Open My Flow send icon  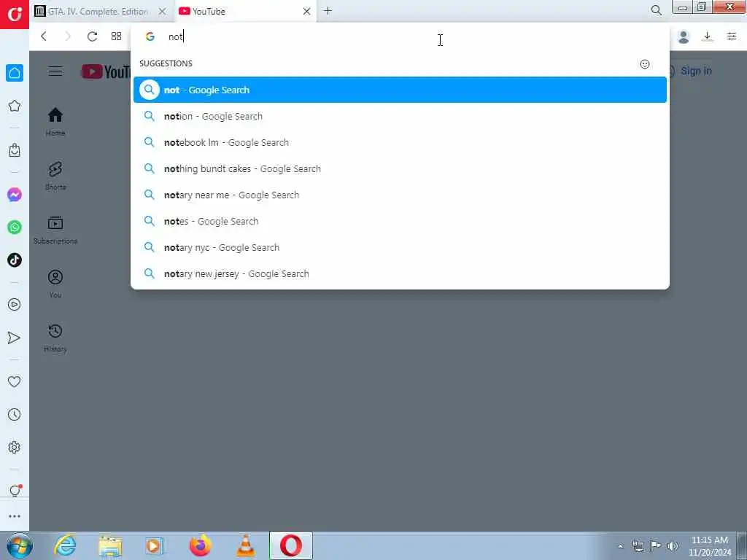(15, 338)
